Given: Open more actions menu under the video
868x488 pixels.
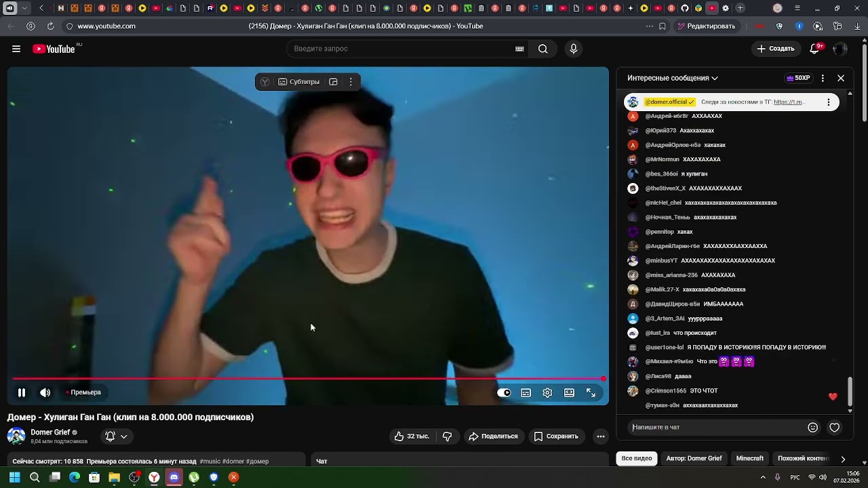Looking at the screenshot, I should click(601, 436).
